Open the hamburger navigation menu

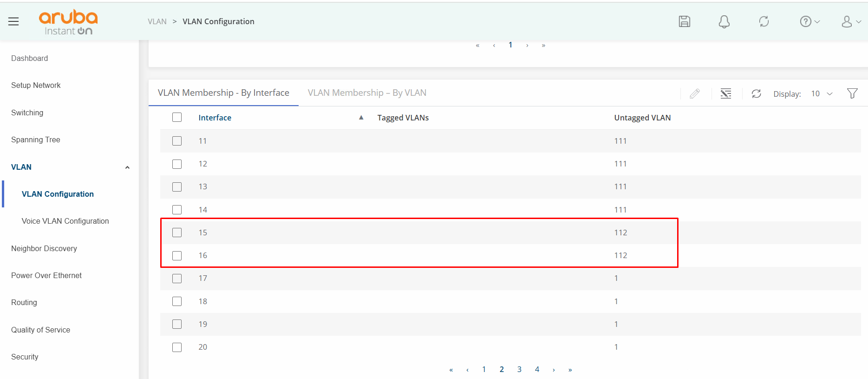13,21
